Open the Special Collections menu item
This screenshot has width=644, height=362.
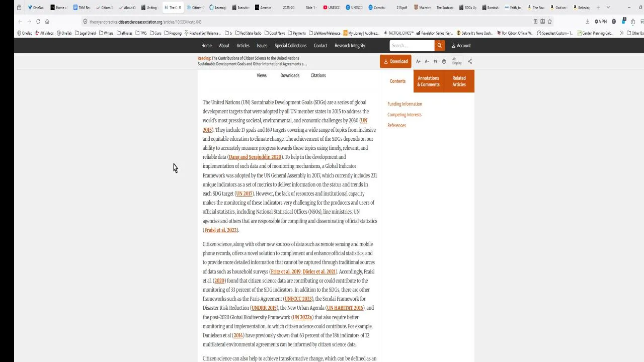[x=290, y=46]
